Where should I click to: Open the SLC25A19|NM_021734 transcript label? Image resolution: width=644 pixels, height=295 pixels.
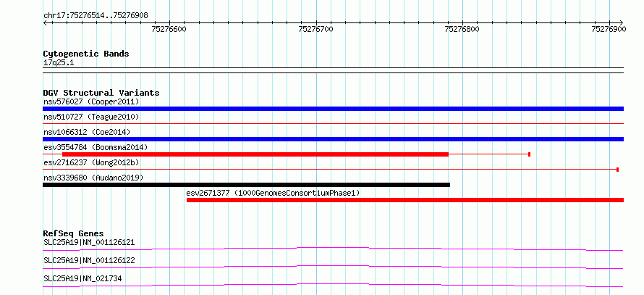[x=82, y=278]
